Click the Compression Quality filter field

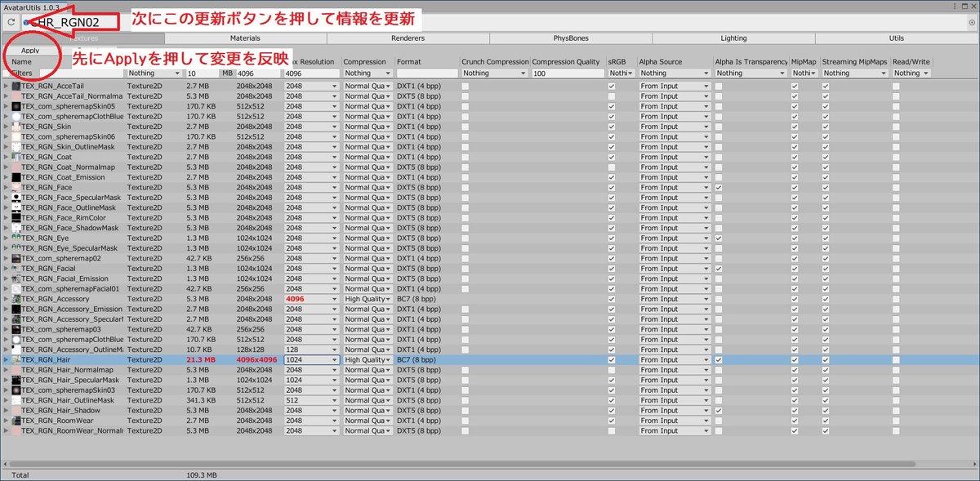point(568,73)
